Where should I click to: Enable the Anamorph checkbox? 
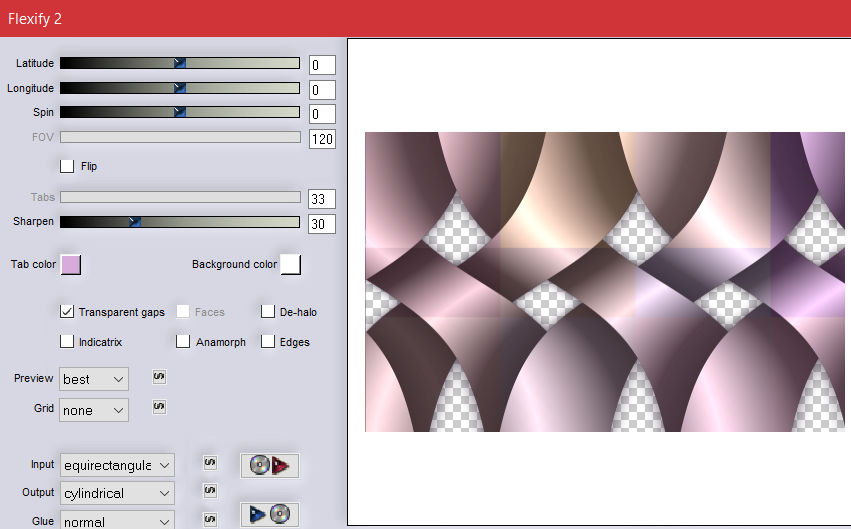click(183, 341)
